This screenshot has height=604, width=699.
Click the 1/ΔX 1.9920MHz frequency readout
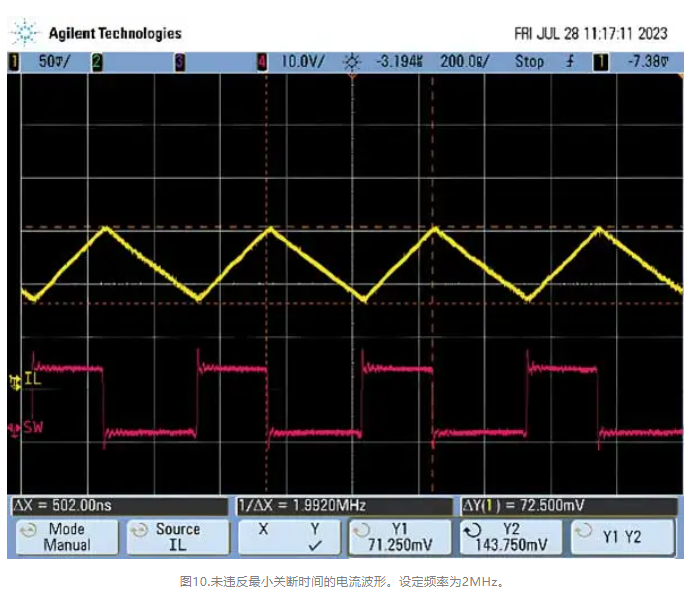[300, 506]
